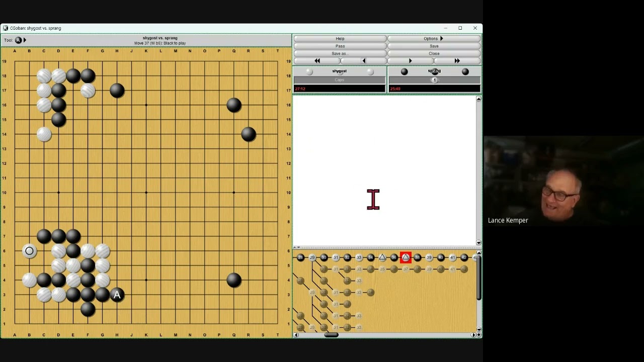Screen dimensions: 644x362
Task: Select white move 29 on main line
Action: pyautogui.click(x=312, y=257)
